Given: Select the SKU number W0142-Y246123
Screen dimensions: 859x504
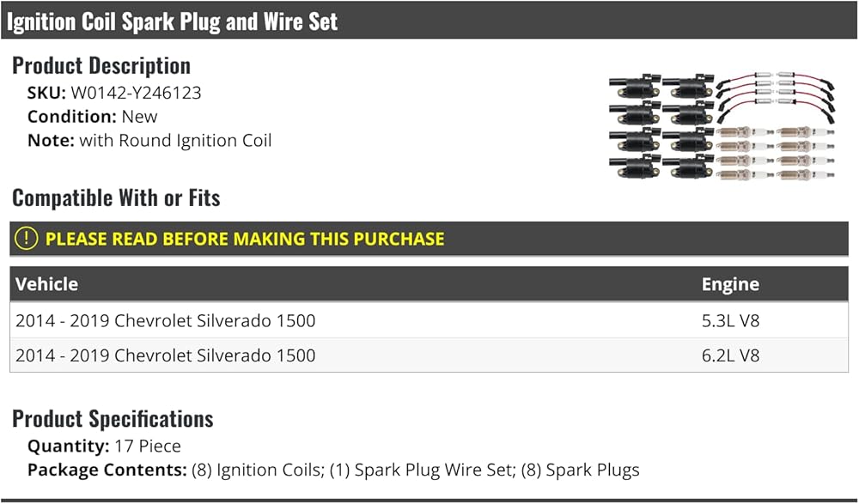Looking at the screenshot, I should 136,93.
